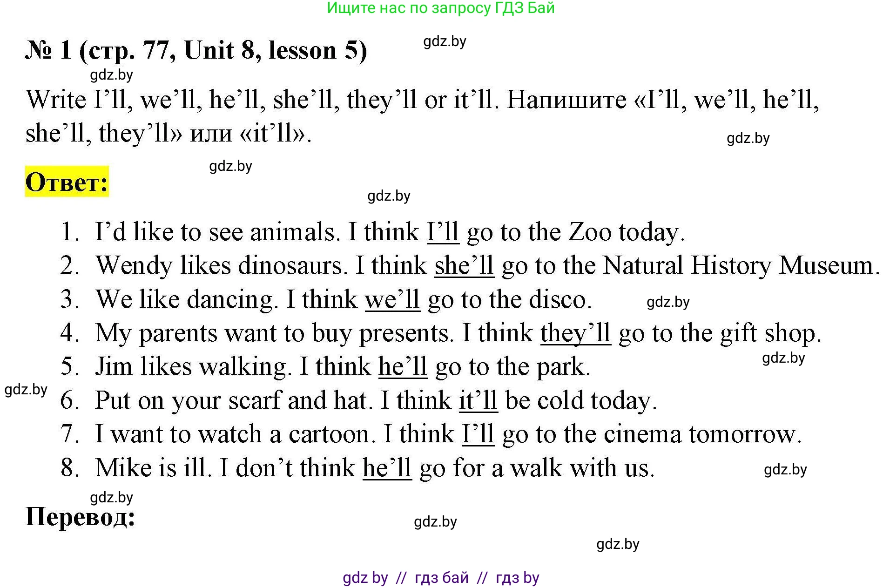
Task: Click underlined "it'll" in the cold today sentence
Action: coord(478,400)
